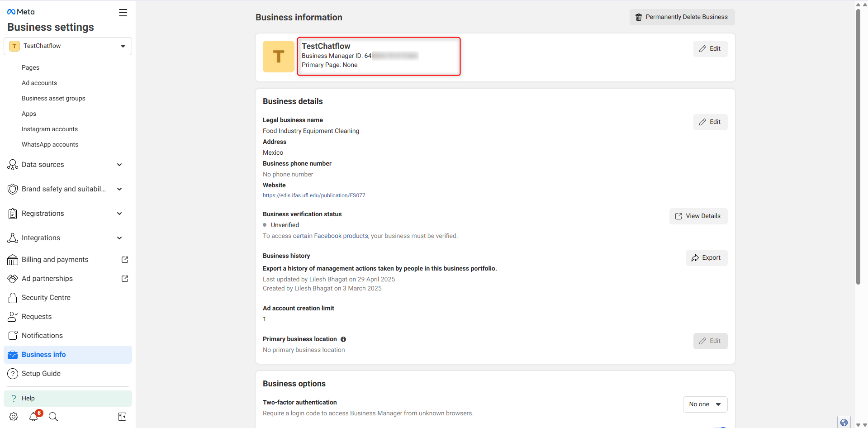Click Edit for Primary business location
Viewport: 868px width, 428px height.
tap(710, 341)
